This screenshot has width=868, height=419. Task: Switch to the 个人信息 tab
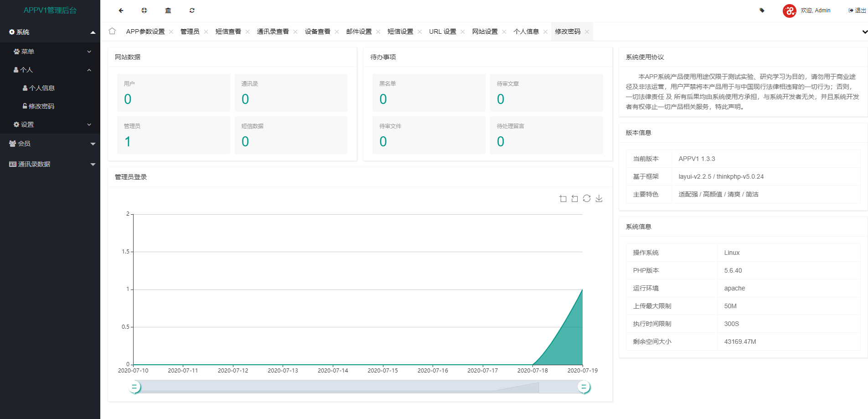click(527, 31)
